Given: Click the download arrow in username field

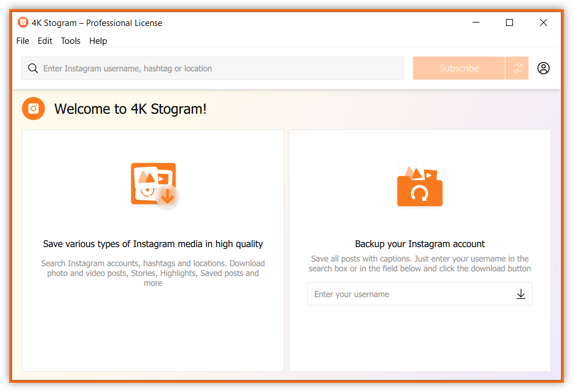Looking at the screenshot, I should (x=521, y=294).
